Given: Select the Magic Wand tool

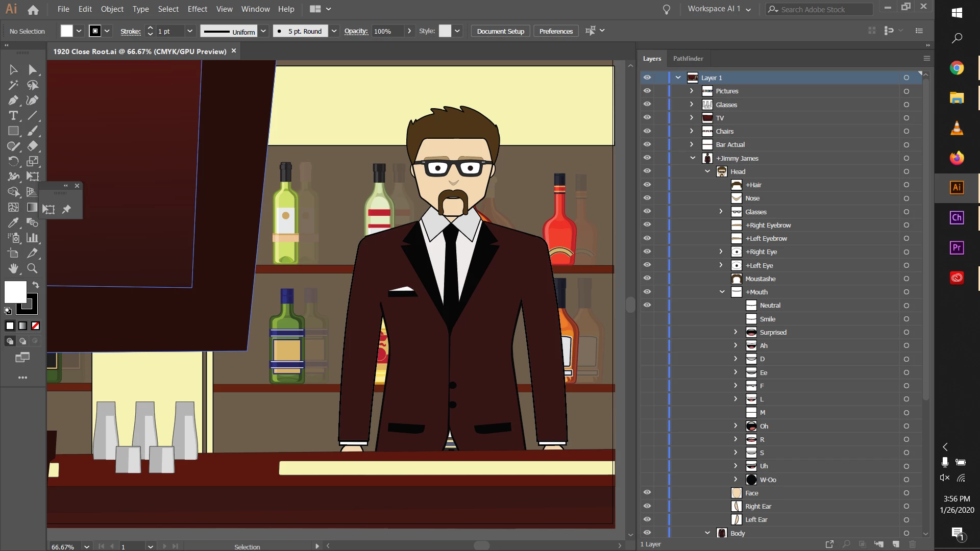Looking at the screenshot, I should point(13,85).
